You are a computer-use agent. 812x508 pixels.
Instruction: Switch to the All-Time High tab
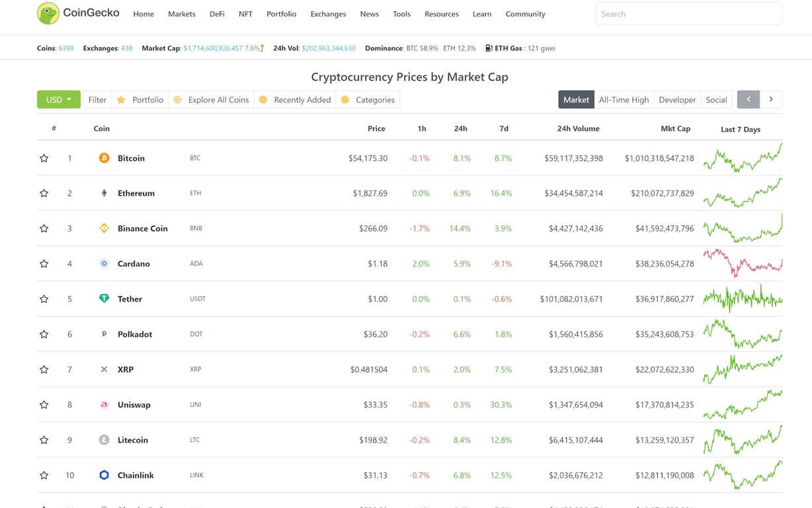pos(624,99)
